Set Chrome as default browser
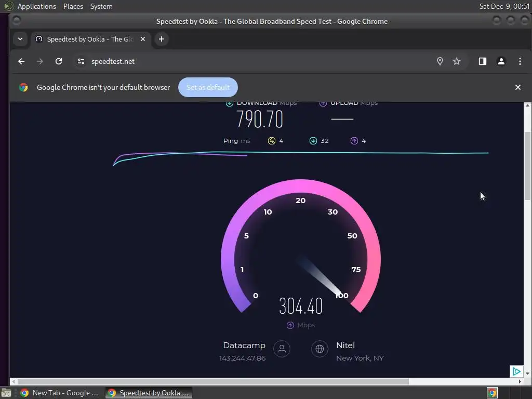The width and height of the screenshot is (532, 399). (x=208, y=87)
